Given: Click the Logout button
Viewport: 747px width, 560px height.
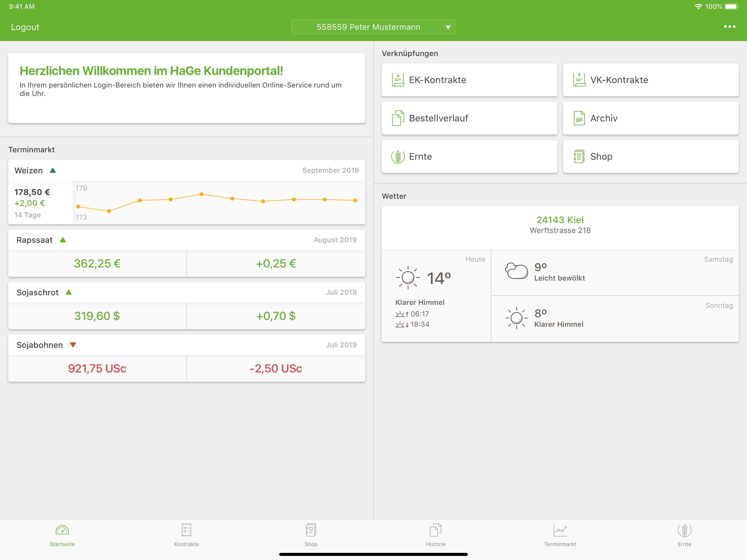Looking at the screenshot, I should coord(25,27).
